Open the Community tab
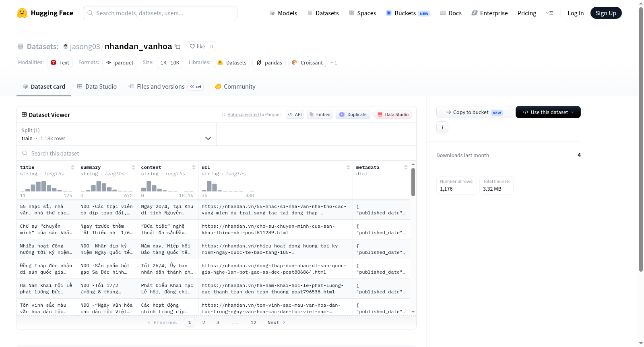Image resolution: width=644 pixels, height=347 pixels. (x=235, y=87)
